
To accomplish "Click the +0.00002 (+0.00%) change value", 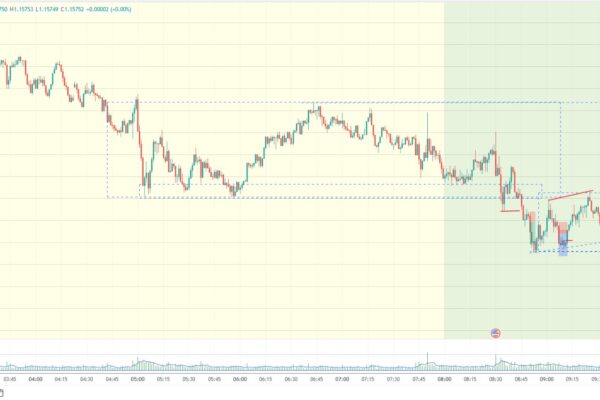I will coord(108,9).
